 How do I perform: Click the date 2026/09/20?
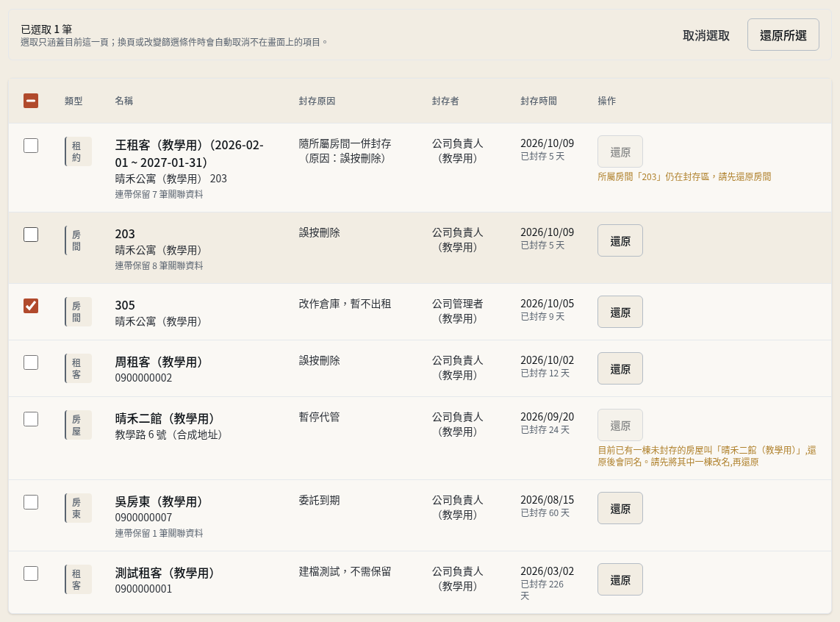tap(547, 417)
